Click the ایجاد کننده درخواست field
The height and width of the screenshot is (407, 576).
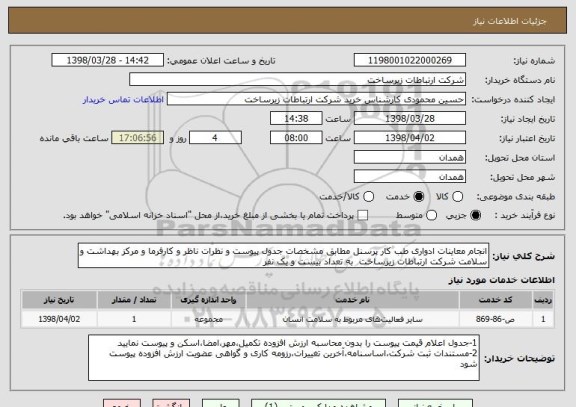click(316, 99)
